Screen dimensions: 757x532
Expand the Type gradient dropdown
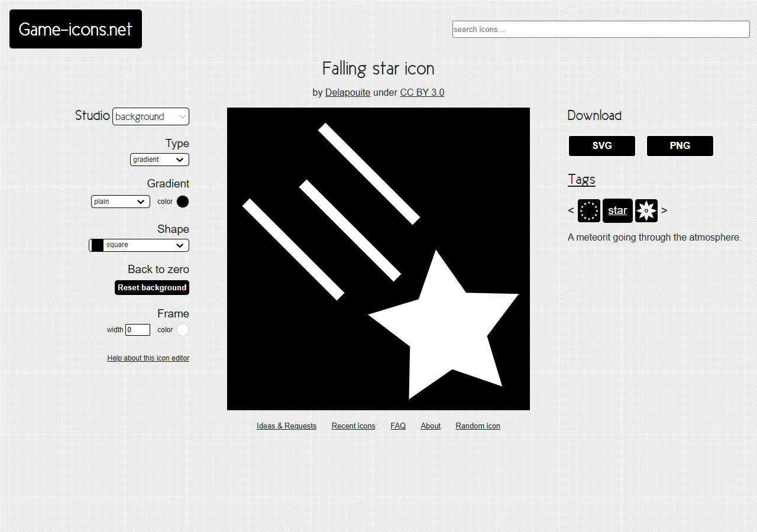click(x=160, y=160)
